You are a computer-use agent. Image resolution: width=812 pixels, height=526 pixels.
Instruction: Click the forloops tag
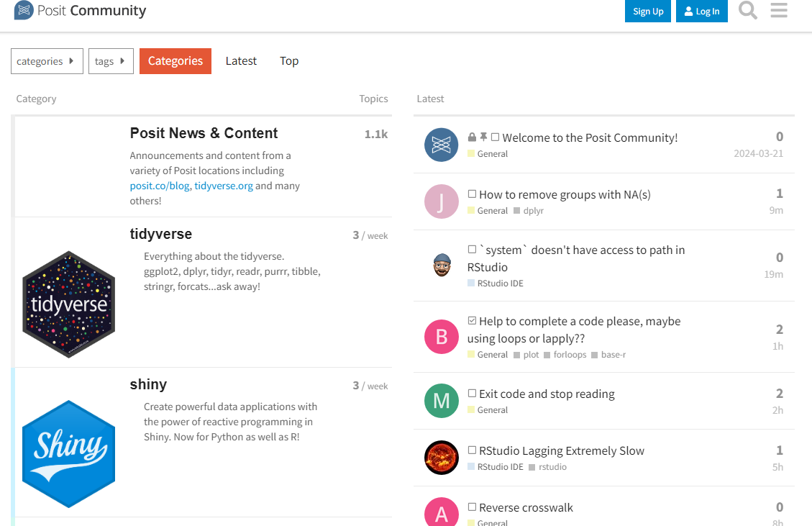565,355
